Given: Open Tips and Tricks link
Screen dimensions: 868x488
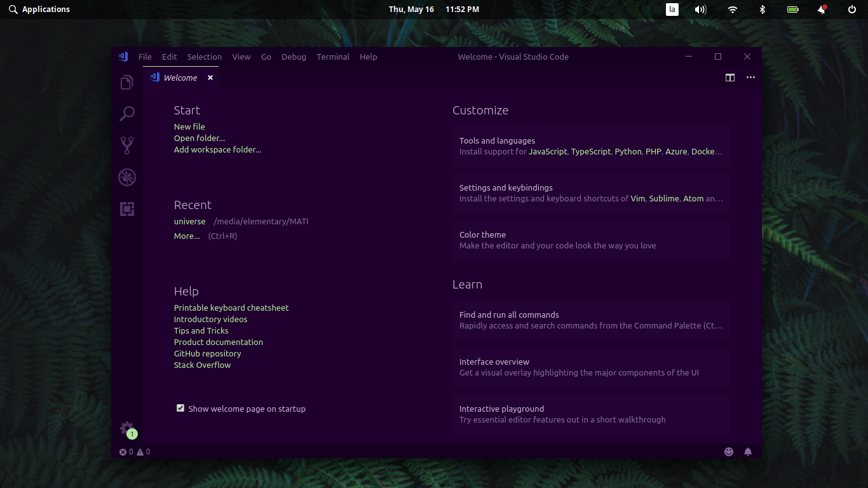Looking at the screenshot, I should coord(201,330).
